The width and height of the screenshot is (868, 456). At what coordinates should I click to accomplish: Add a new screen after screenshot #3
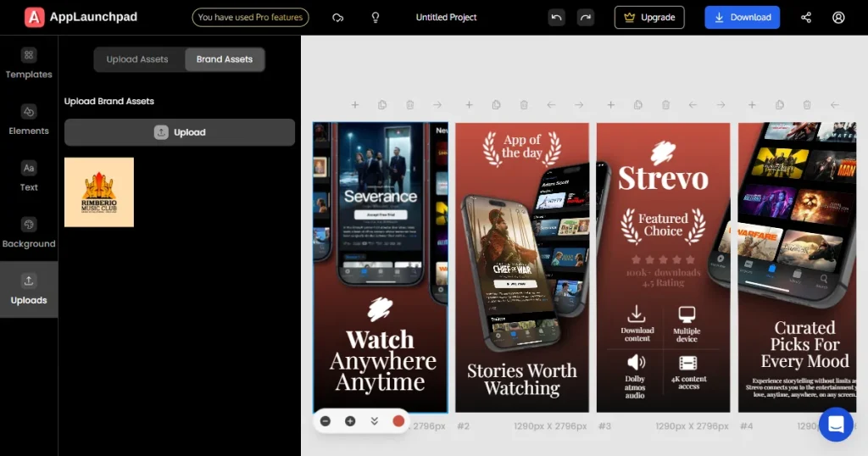(610, 104)
